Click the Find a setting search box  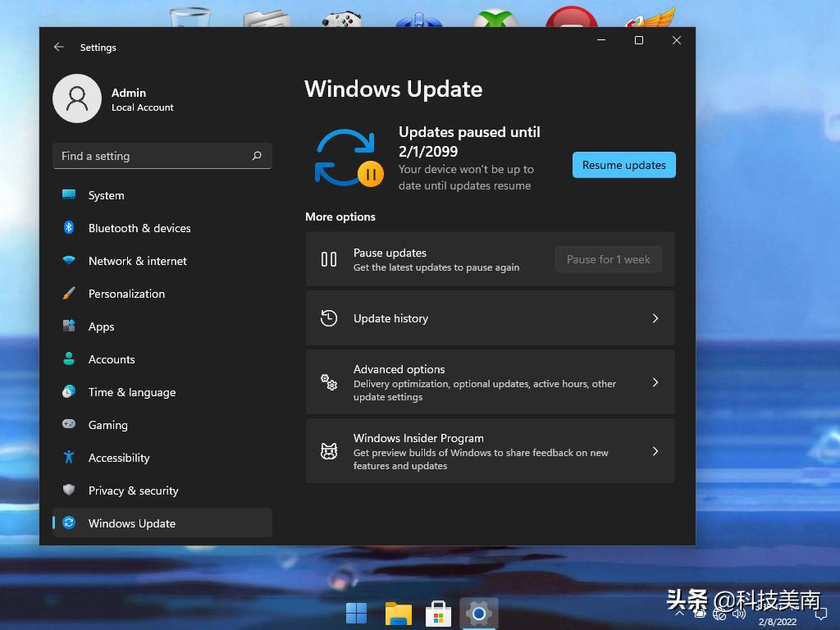(x=162, y=156)
